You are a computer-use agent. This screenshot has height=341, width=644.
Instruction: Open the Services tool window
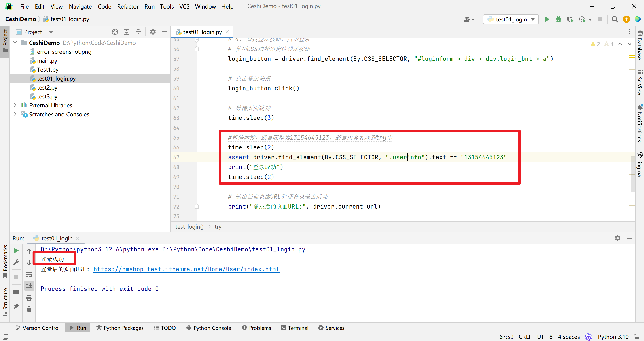[x=331, y=328]
